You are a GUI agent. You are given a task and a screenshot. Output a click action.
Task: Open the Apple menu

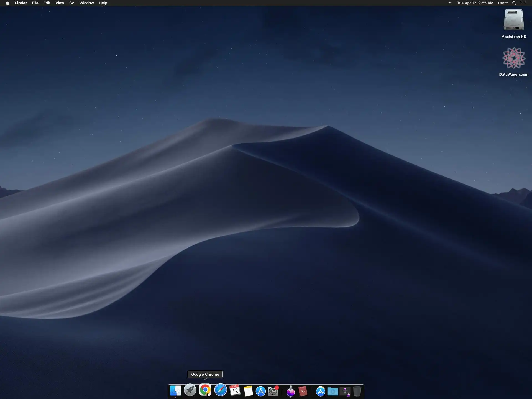[x=7, y=3]
